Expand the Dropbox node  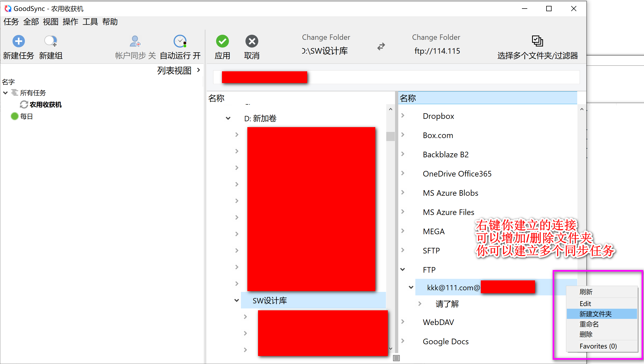tap(403, 115)
